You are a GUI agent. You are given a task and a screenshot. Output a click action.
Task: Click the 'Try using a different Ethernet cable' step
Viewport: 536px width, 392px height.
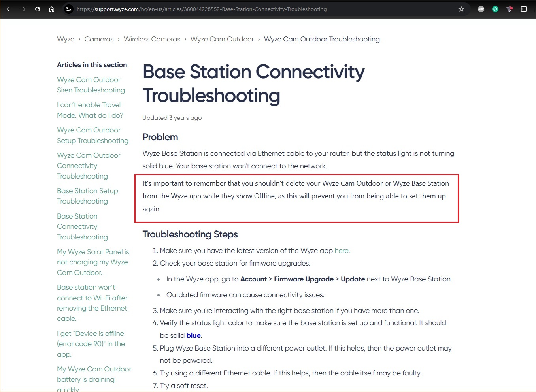(291, 373)
